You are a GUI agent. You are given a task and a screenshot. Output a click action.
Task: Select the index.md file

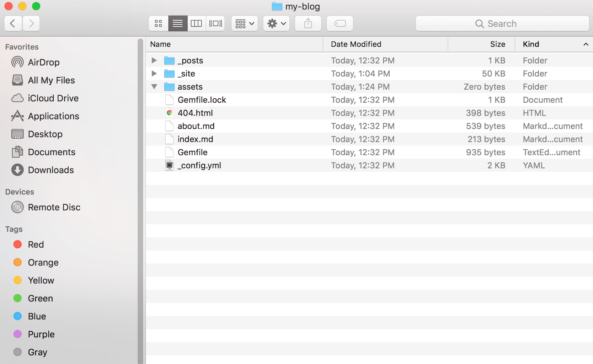click(x=369, y=139)
